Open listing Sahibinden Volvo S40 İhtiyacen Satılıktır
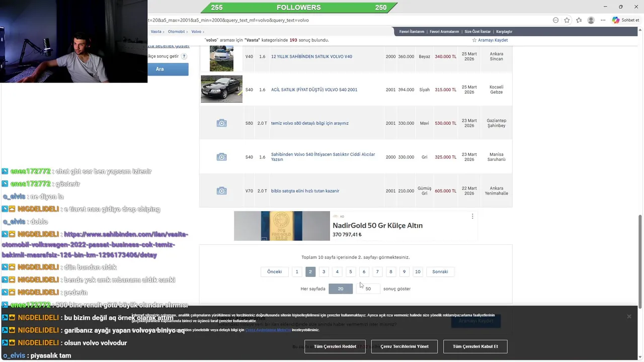 point(323,157)
